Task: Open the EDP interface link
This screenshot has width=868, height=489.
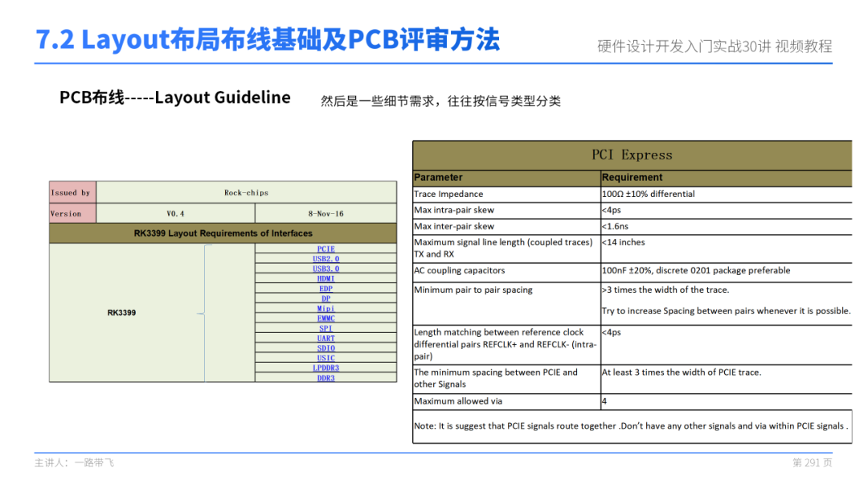Action: tap(325, 289)
